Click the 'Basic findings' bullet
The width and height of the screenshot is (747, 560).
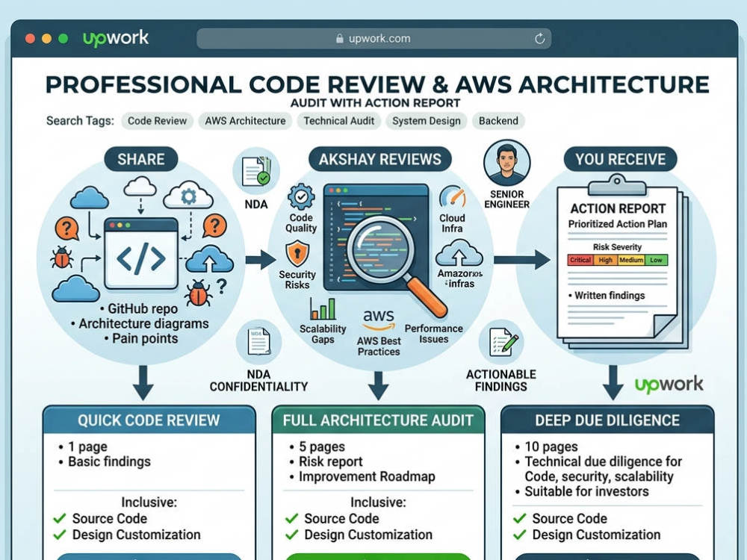pos(109,461)
